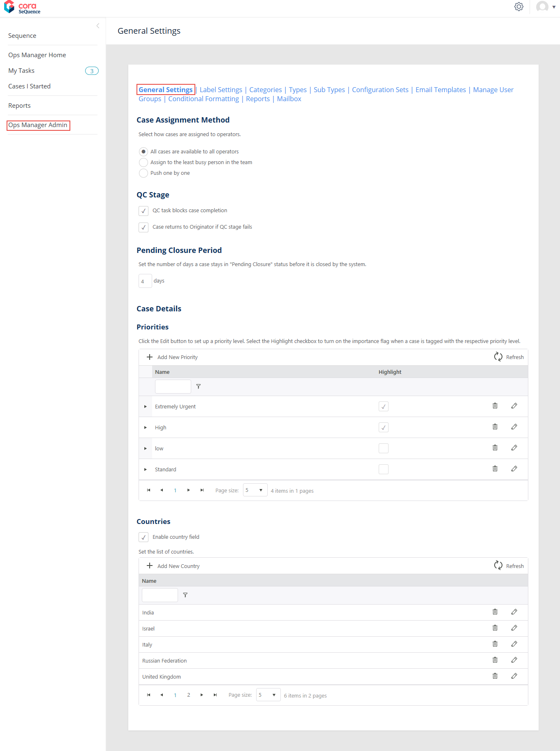Switch to the Label Settings tab
Viewport: 560px width, 751px height.
(221, 90)
